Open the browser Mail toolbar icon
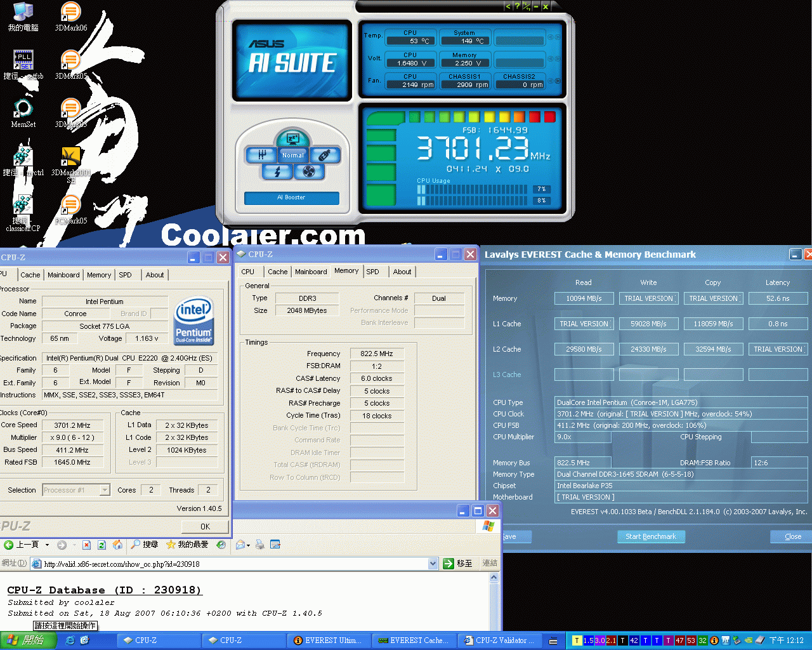Screen dimensions: 812x650 [240, 545]
